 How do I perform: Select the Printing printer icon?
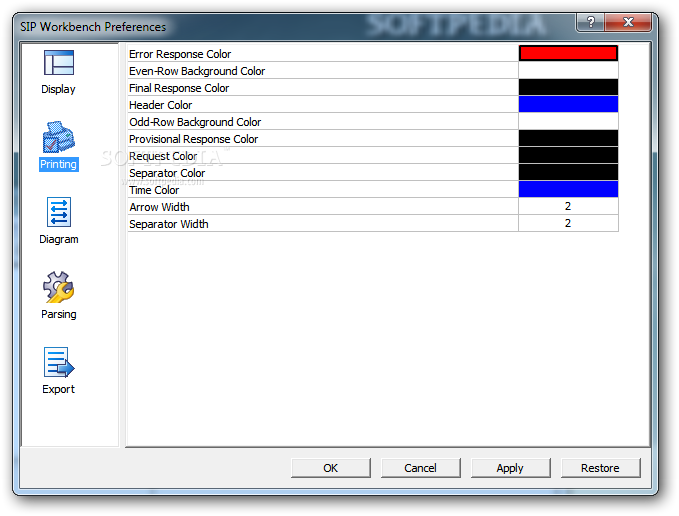59,137
